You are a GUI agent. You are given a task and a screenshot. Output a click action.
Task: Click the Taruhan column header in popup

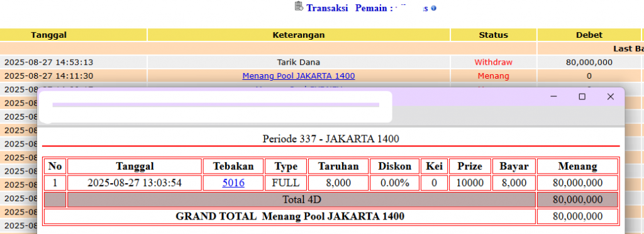(x=338, y=166)
